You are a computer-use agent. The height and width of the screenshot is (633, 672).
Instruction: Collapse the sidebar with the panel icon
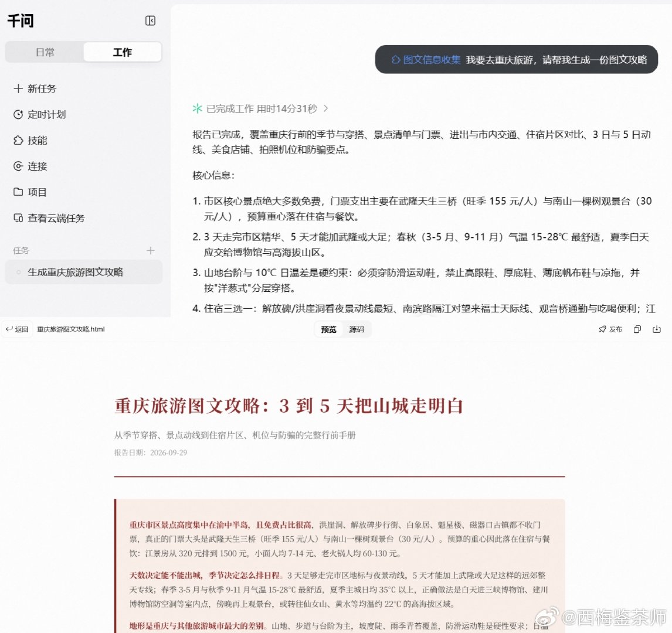tap(151, 21)
